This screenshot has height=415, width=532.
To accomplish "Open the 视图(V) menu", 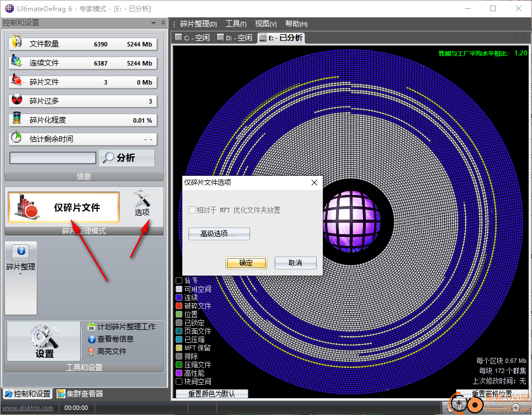I will pos(266,24).
